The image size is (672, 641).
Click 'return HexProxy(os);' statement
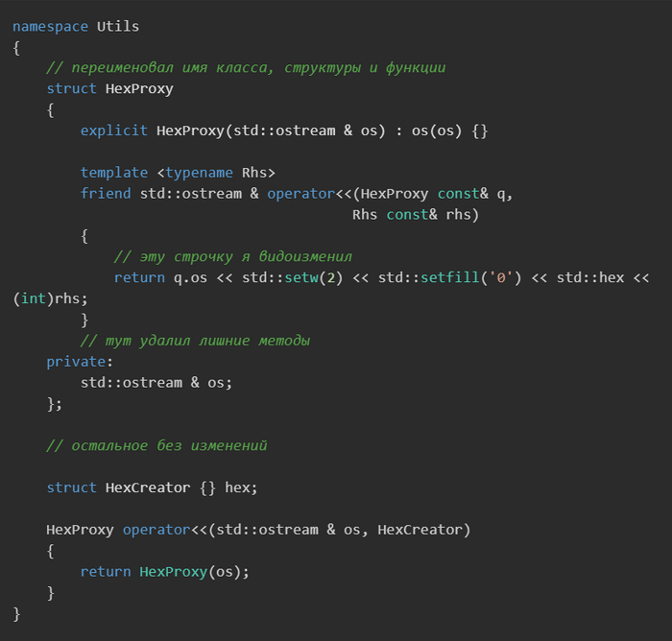tap(165, 572)
